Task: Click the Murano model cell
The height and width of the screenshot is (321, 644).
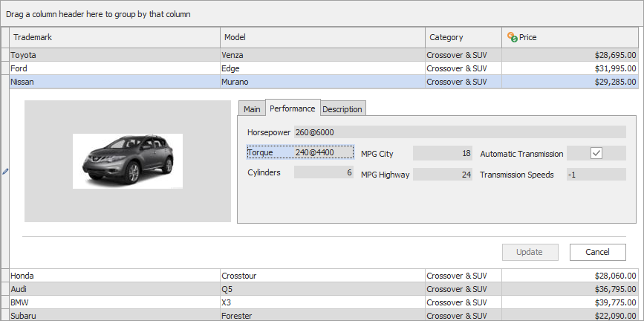Action: pos(323,82)
